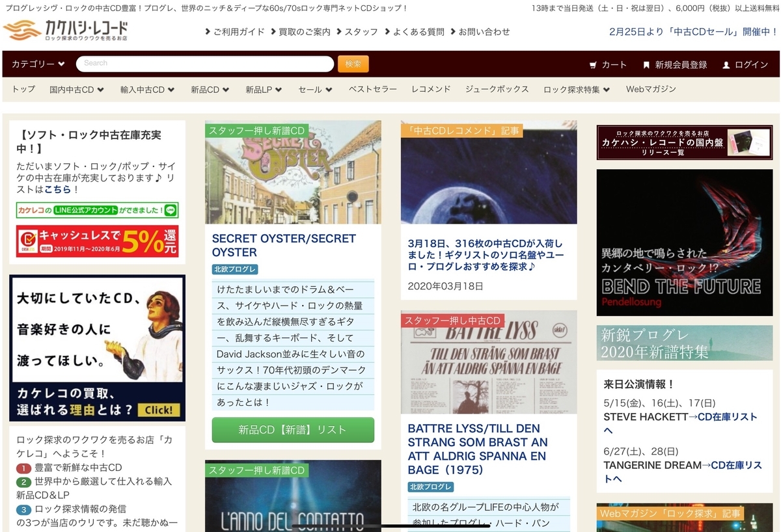Open the ご利用ガイド link
Screen dimensions: 781x532
coord(235,31)
